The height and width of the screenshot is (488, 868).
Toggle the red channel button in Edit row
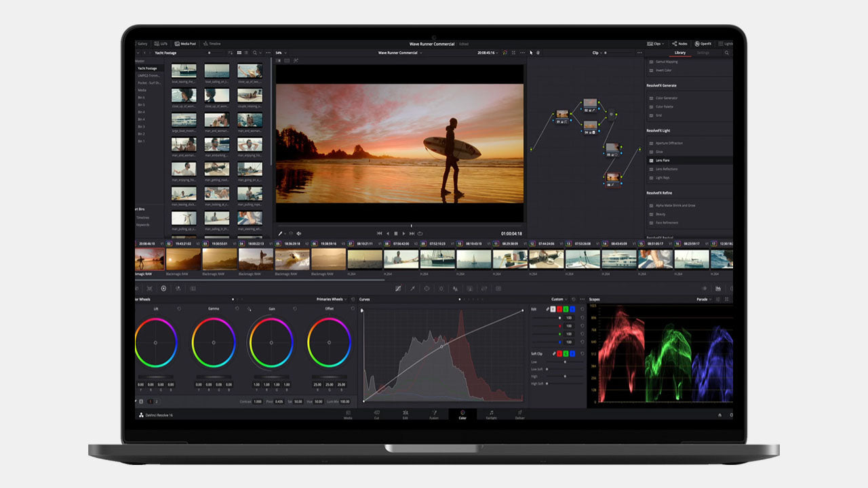(559, 309)
